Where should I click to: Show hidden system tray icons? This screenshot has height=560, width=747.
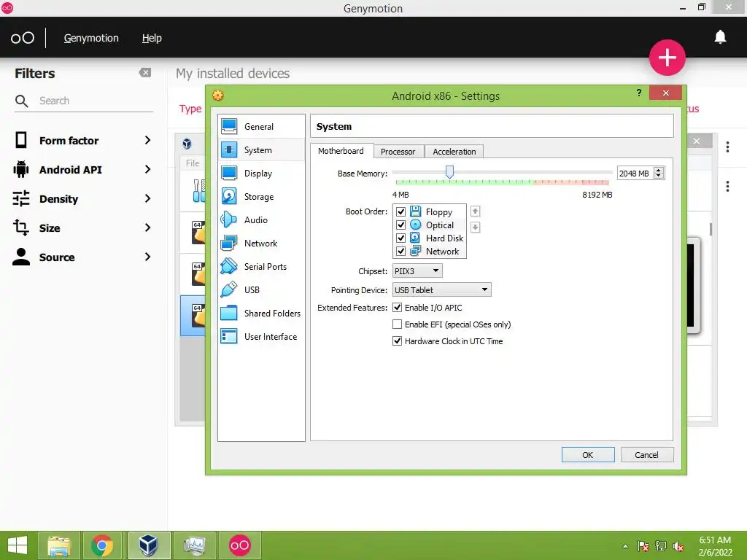pyautogui.click(x=625, y=545)
